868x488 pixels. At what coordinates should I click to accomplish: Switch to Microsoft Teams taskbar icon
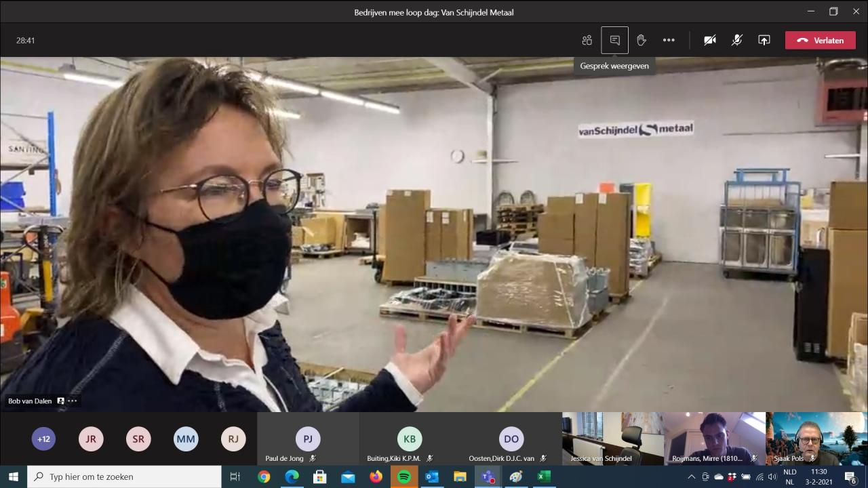point(488,477)
